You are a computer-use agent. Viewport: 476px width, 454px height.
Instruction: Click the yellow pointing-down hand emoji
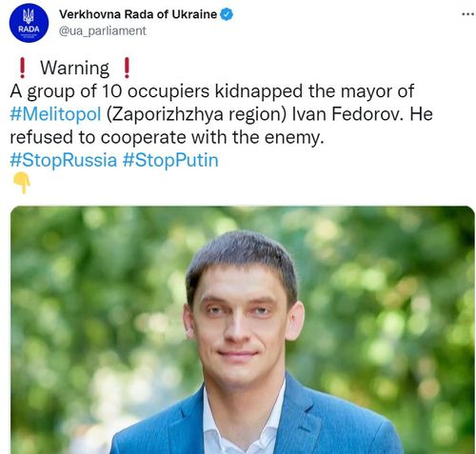[22, 183]
